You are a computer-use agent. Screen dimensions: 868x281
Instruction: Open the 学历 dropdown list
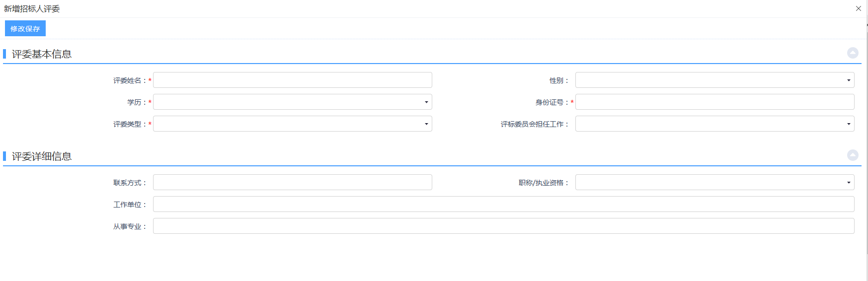click(292, 102)
